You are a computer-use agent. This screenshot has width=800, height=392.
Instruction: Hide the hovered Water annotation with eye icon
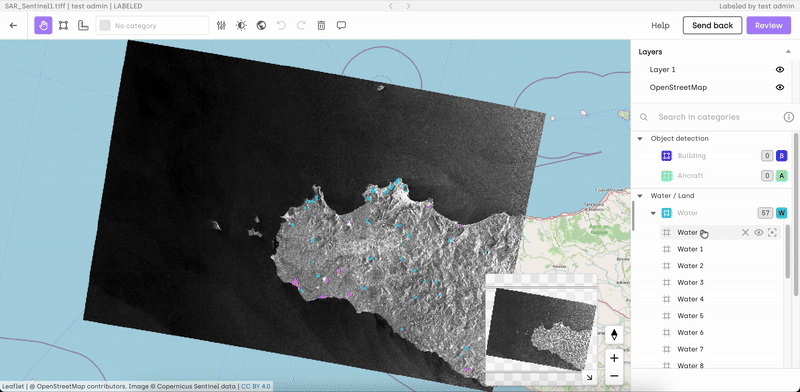click(x=759, y=233)
